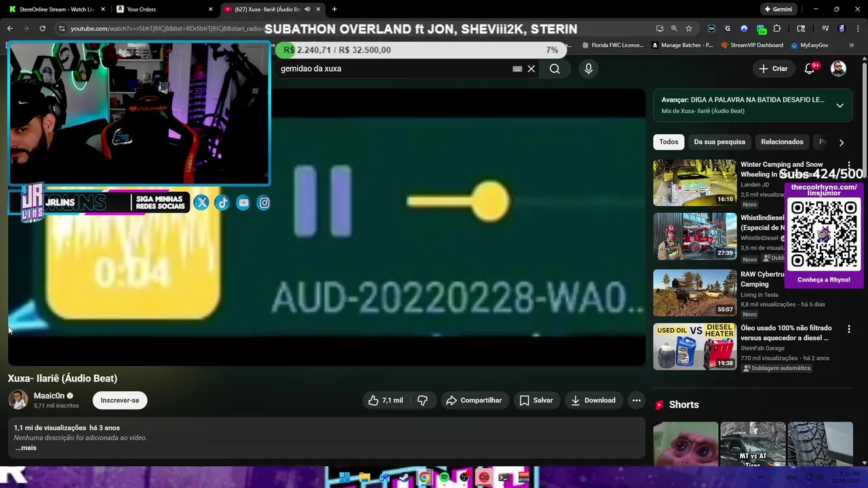This screenshot has height=488, width=868.
Task: Open Florida FWC License bookmark
Action: 612,45
